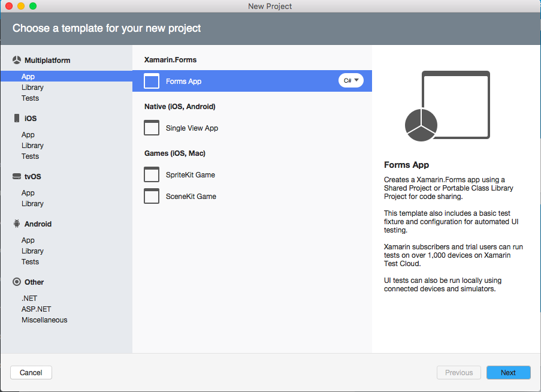This screenshot has height=392, width=541.
Task: Select Library under the tvOS category
Action: point(32,204)
